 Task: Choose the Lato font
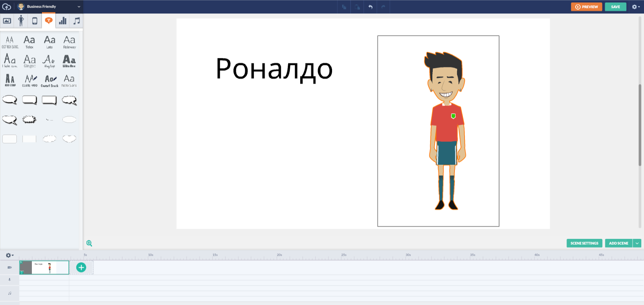(x=50, y=42)
